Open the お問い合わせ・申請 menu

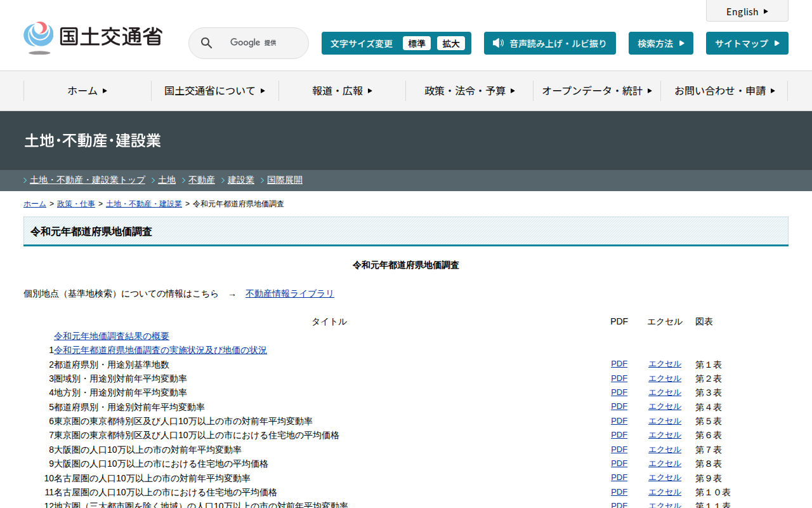724,91
